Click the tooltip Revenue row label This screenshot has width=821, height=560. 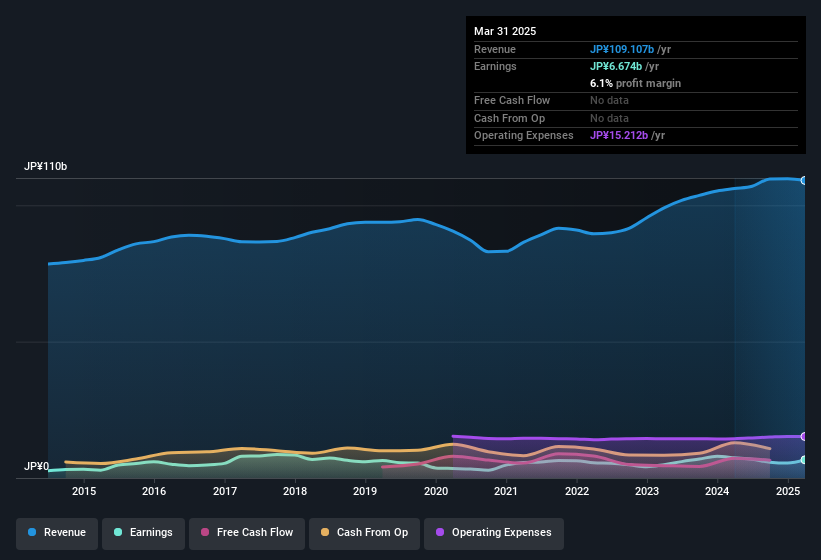coord(495,49)
